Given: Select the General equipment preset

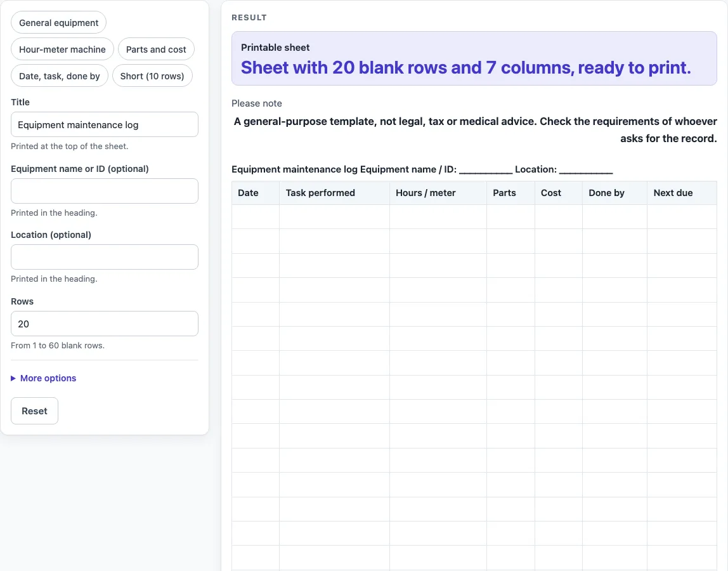Looking at the screenshot, I should point(58,23).
